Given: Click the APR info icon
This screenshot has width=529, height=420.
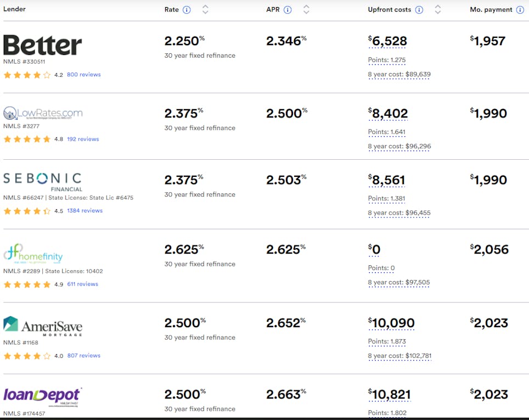Looking at the screenshot, I should point(288,10).
